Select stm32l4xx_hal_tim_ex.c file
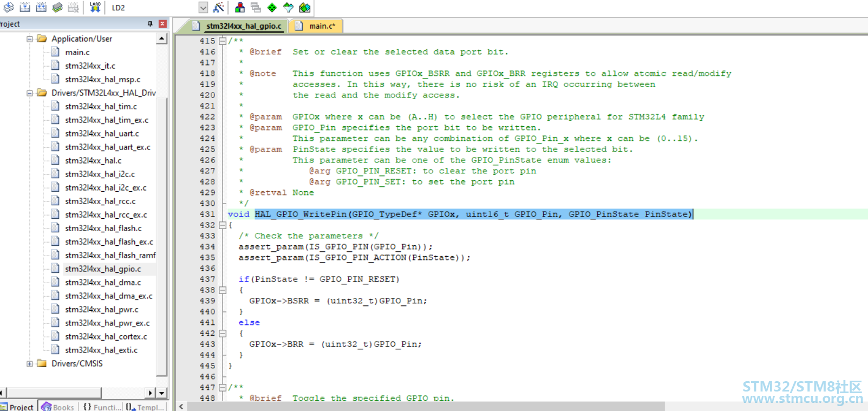The image size is (868, 411). point(107,120)
